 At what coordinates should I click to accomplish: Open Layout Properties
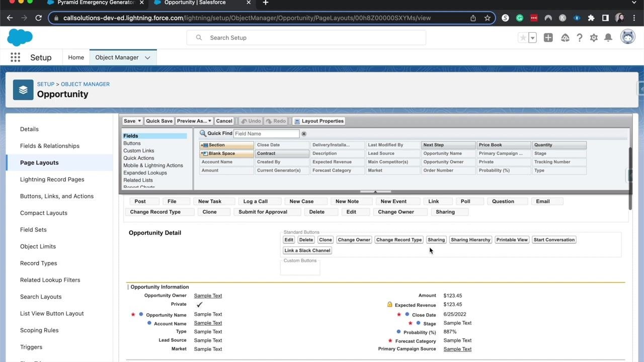[x=319, y=121]
